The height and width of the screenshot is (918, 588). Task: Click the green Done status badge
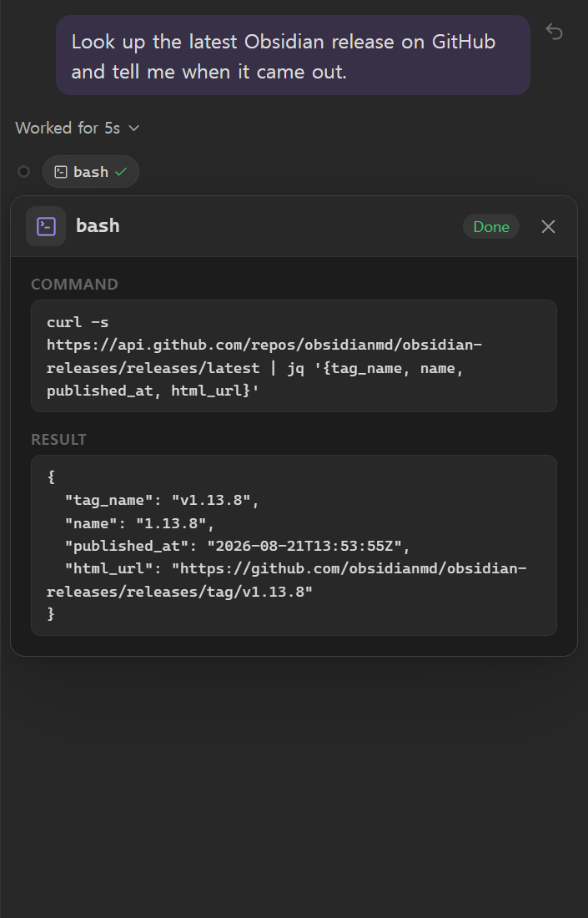pyautogui.click(x=491, y=226)
